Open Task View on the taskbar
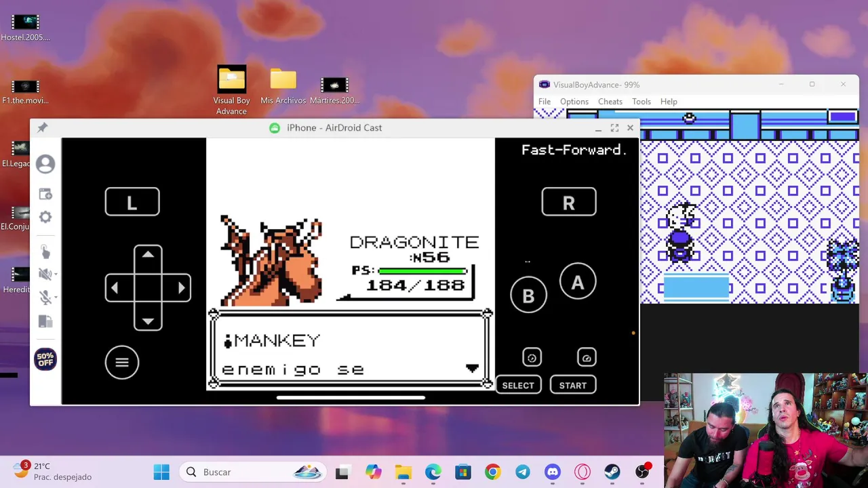 pyautogui.click(x=342, y=472)
